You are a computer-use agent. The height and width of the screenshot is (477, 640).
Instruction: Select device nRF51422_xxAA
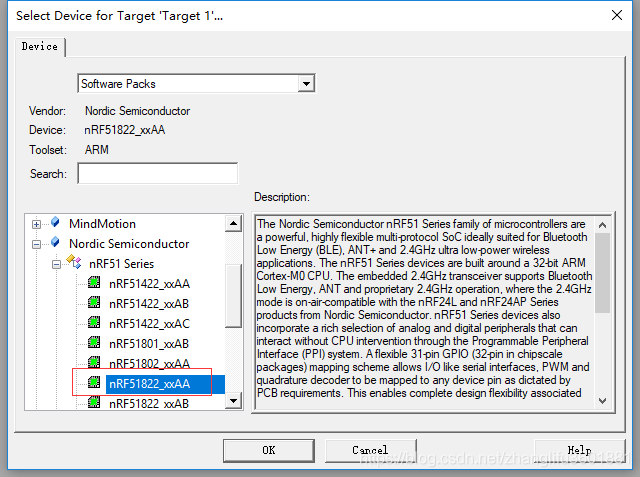point(149,284)
